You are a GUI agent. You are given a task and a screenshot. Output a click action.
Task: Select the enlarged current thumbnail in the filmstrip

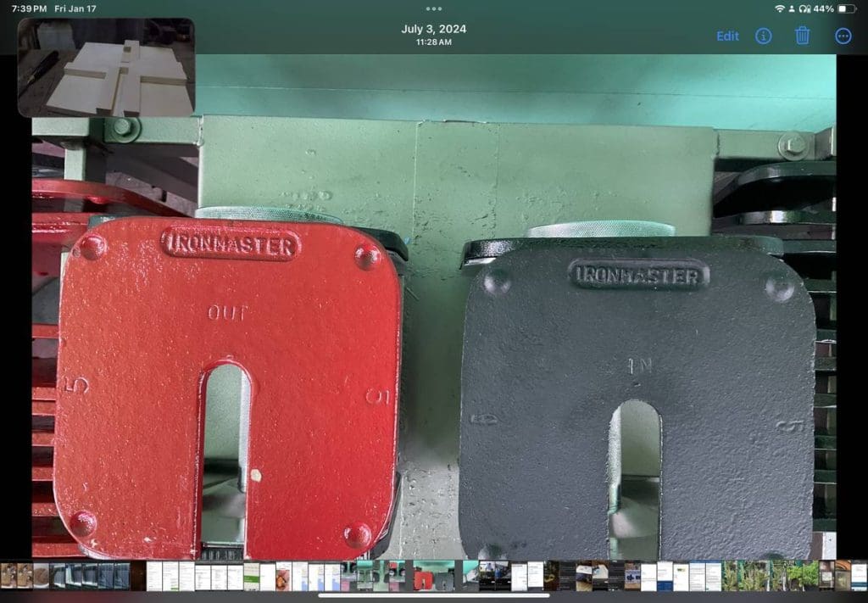pyautogui.click(x=433, y=575)
